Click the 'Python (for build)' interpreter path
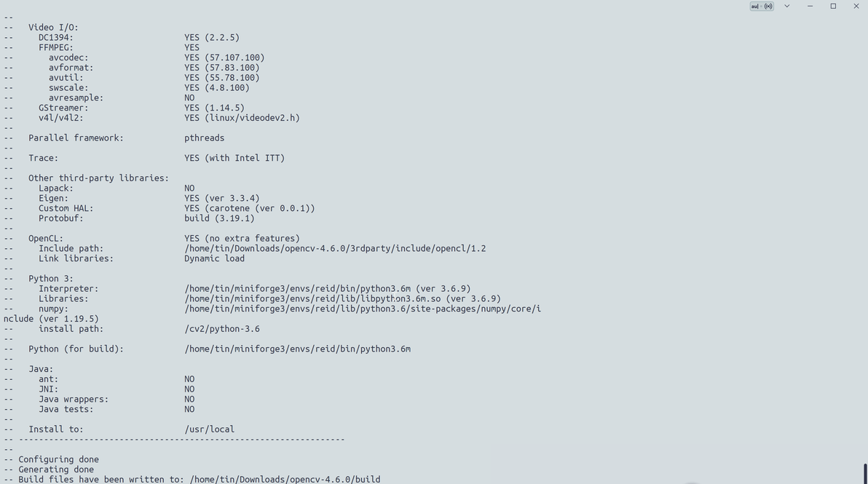This screenshot has height=484, width=868. (297, 349)
